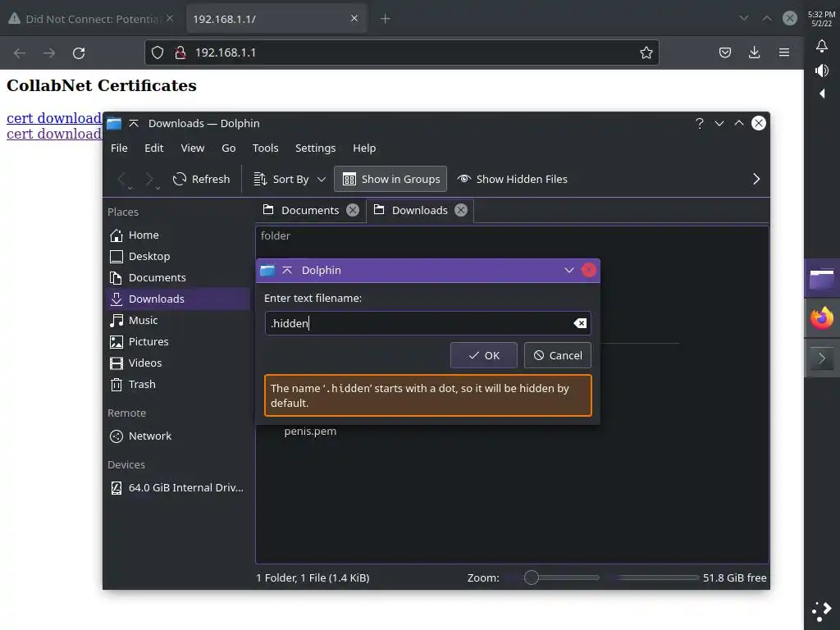Go forward in Dolphin toolbar

coord(151,180)
